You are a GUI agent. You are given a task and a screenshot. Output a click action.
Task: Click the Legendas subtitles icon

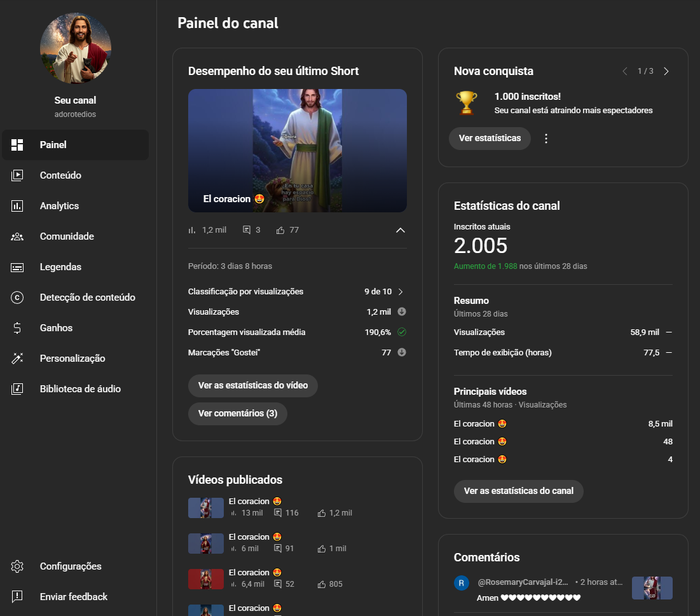click(x=17, y=267)
